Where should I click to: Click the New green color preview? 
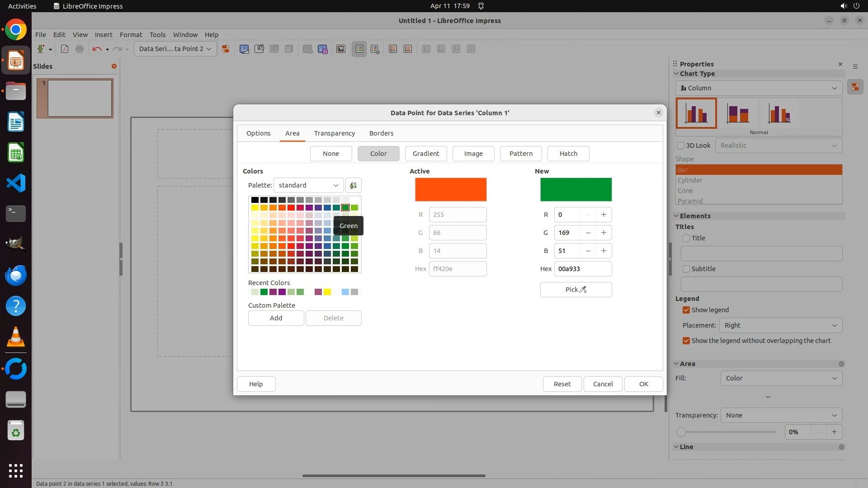pos(576,190)
